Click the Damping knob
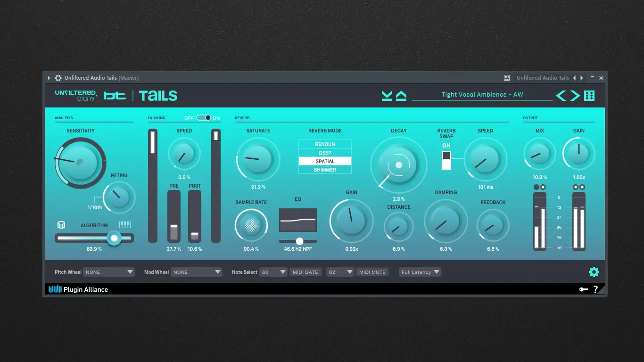The image size is (644, 362). coord(446,221)
